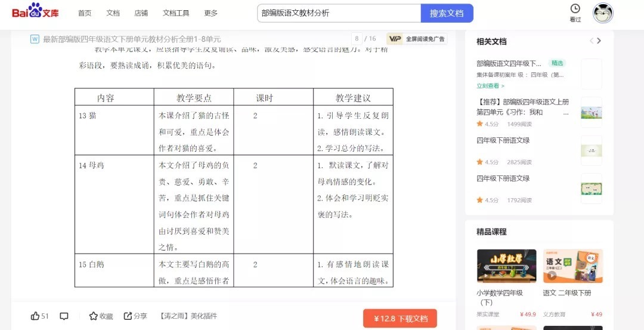The height and width of the screenshot is (330, 644).
Task: Go to previous related documents arrow
Action: (592, 41)
